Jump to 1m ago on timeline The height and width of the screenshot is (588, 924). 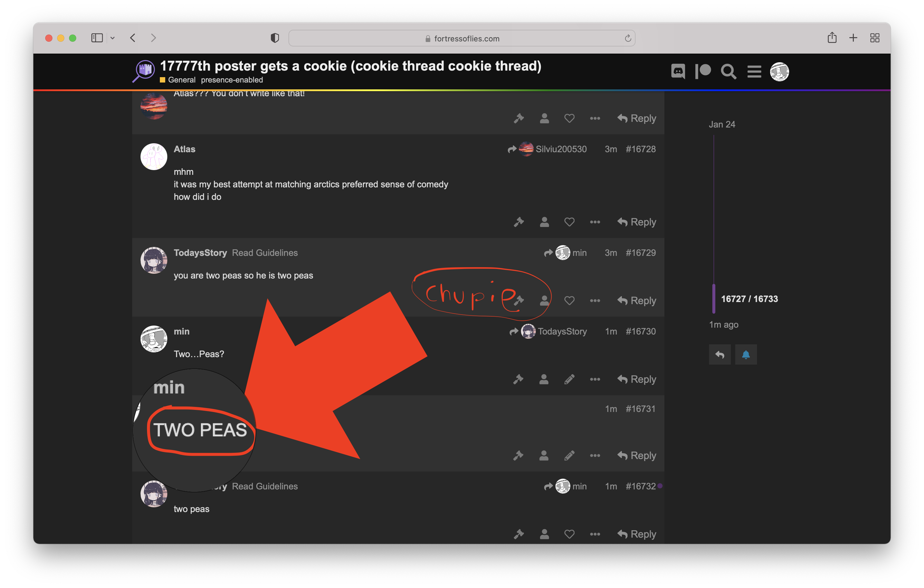pos(724,325)
